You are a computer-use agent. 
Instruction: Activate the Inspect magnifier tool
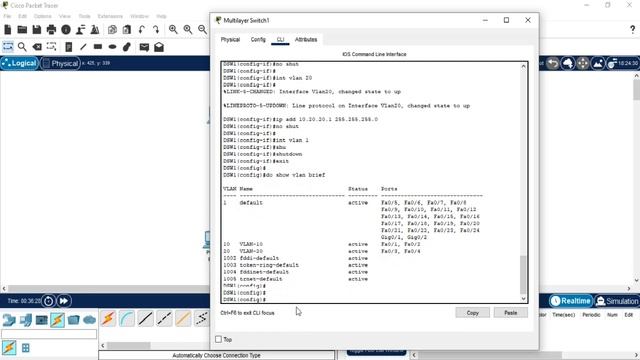click(22, 47)
